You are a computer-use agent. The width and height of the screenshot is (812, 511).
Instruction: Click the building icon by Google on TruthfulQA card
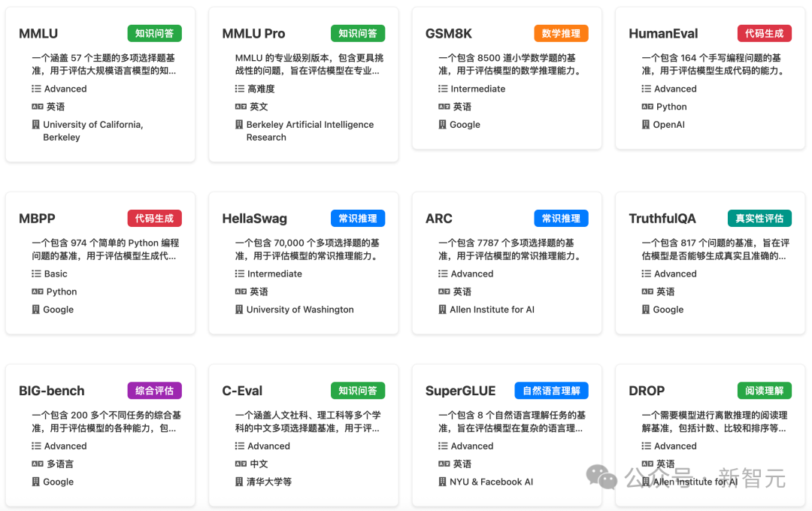[x=646, y=309]
